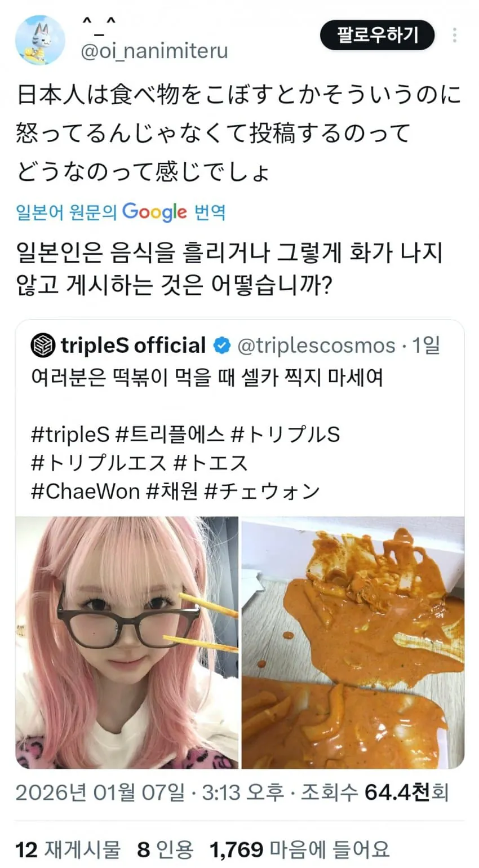This screenshot has width=479, height=868.
Task: Click hashtag #채원
Action: point(172,491)
